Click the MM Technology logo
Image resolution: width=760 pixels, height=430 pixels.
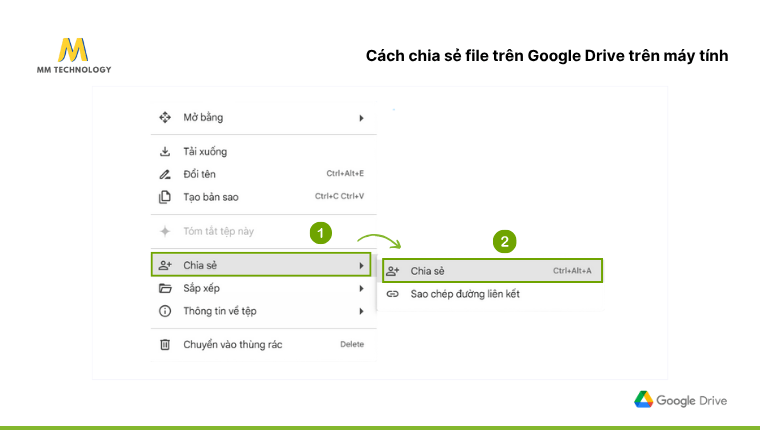coord(74,55)
